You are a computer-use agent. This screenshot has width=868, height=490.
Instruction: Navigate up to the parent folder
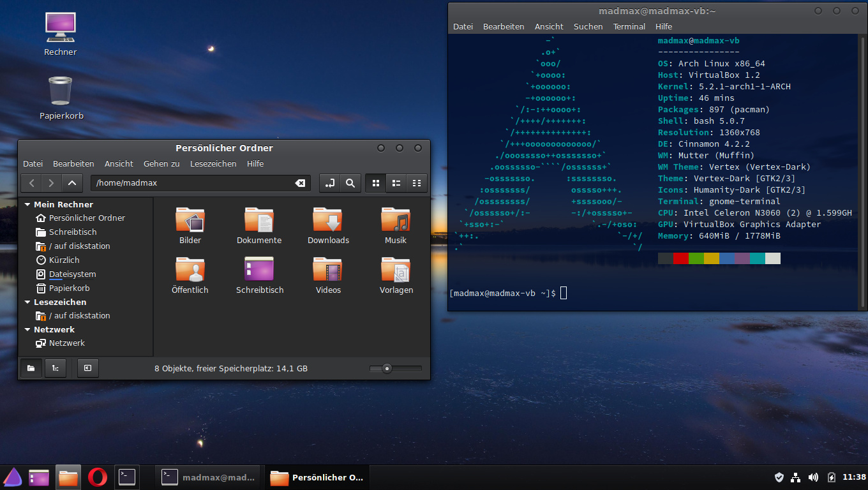(71, 183)
